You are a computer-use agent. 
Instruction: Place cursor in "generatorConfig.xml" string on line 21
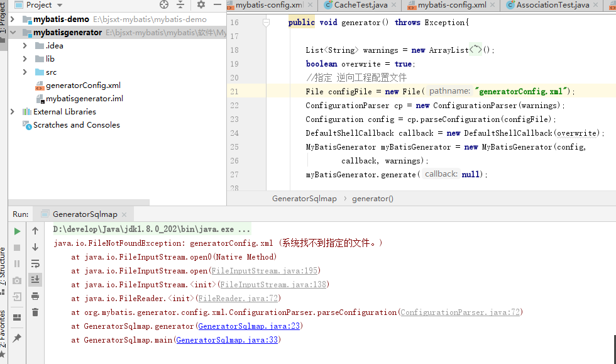[521, 91]
